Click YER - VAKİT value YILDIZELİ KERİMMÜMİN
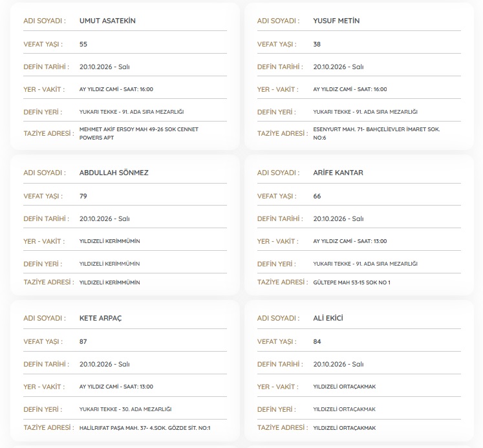 click(x=109, y=241)
